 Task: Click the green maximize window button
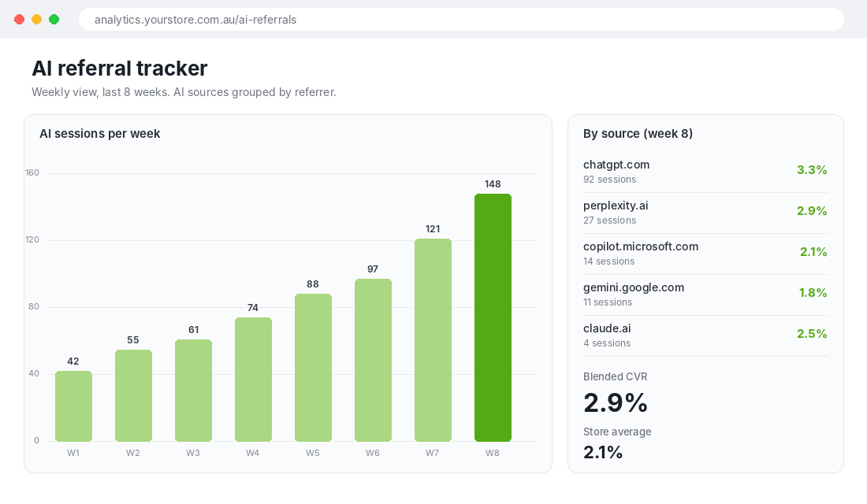[x=54, y=20]
